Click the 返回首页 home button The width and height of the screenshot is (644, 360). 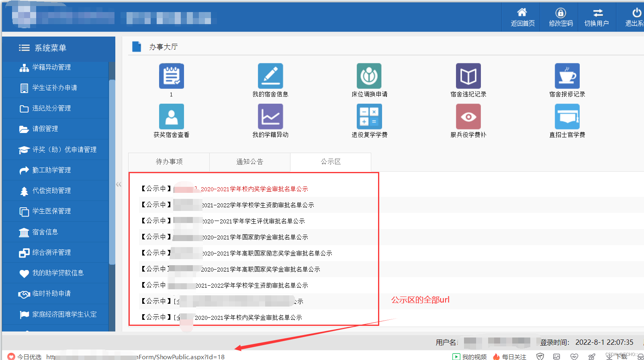[x=522, y=17]
